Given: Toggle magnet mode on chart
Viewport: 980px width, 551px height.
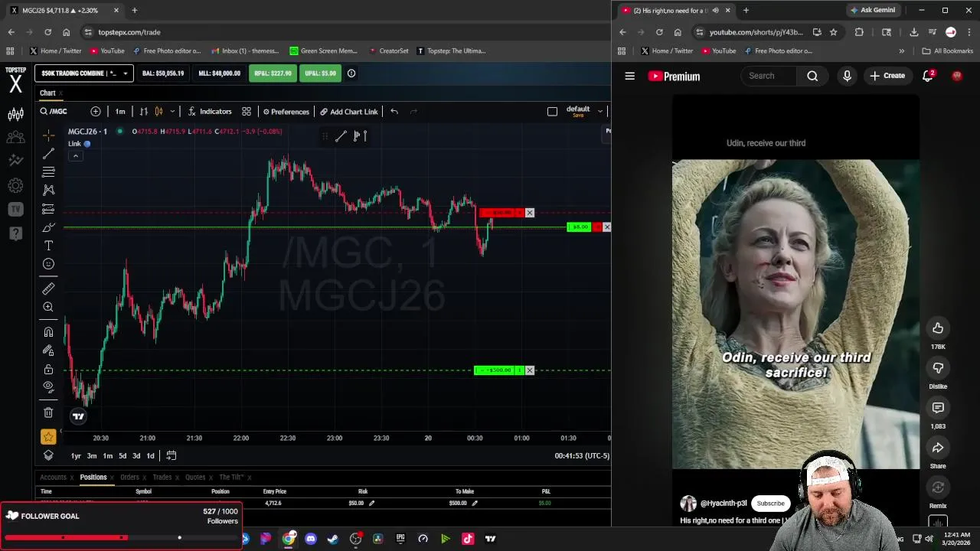Looking at the screenshot, I should [x=48, y=332].
